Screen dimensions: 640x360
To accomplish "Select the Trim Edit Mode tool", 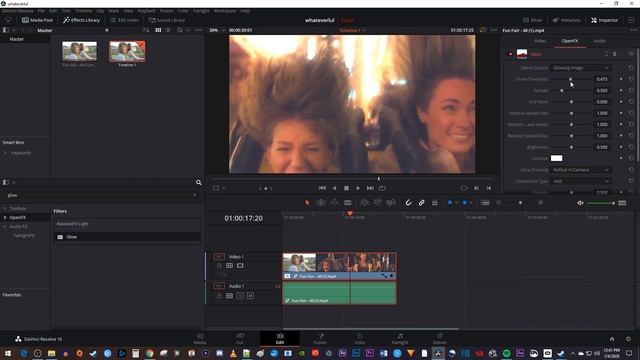I will click(321, 202).
